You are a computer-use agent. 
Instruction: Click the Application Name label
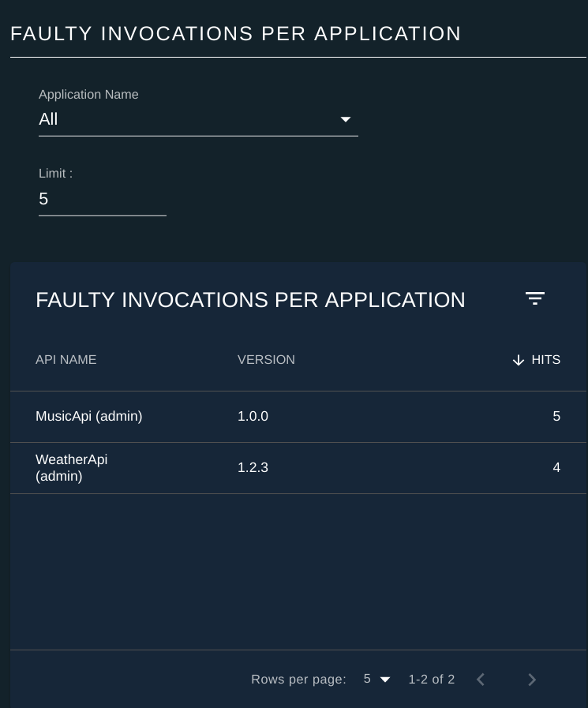[x=88, y=95]
